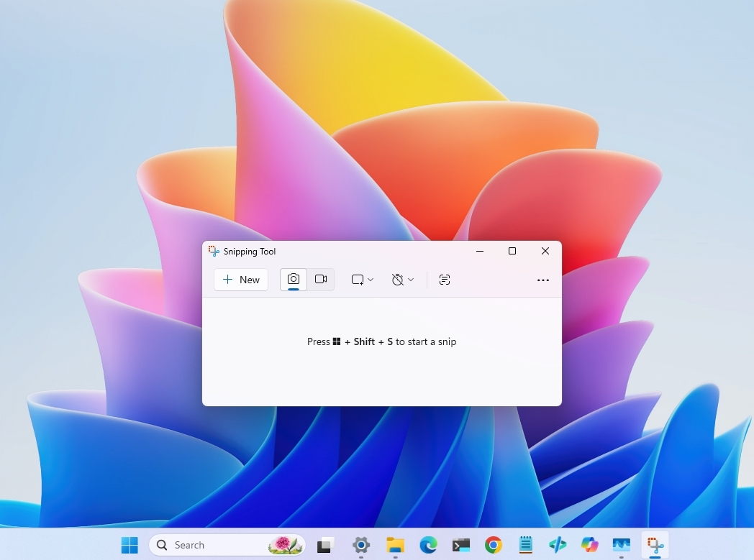Minimize the Snipping Tool window
This screenshot has height=560, width=754.
pos(479,251)
